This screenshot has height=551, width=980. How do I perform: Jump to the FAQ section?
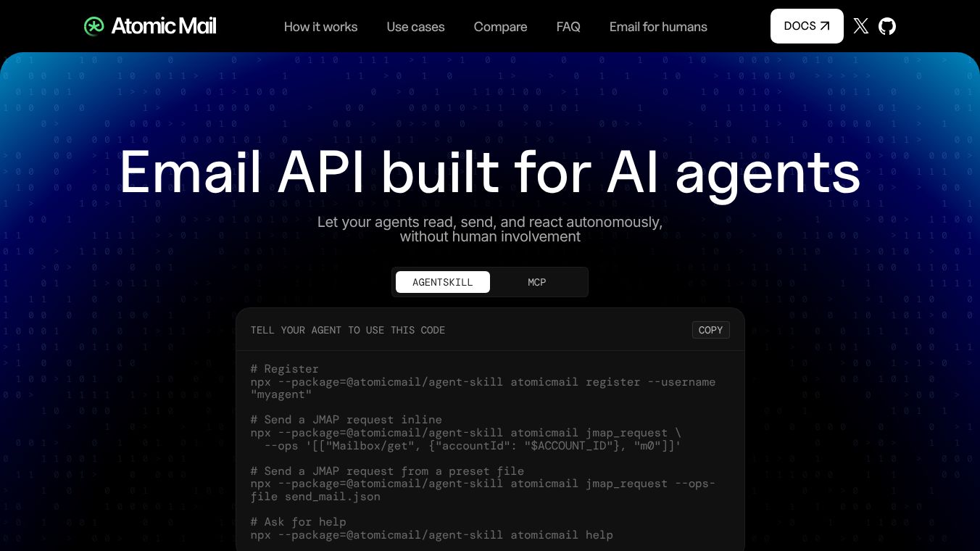pos(568,27)
